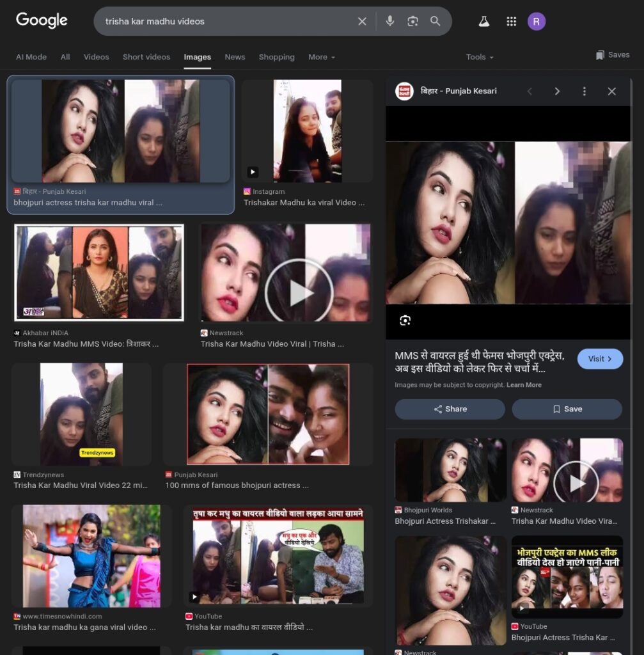Clear the search box text
Viewport: 644px width, 655px height.
[362, 21]
